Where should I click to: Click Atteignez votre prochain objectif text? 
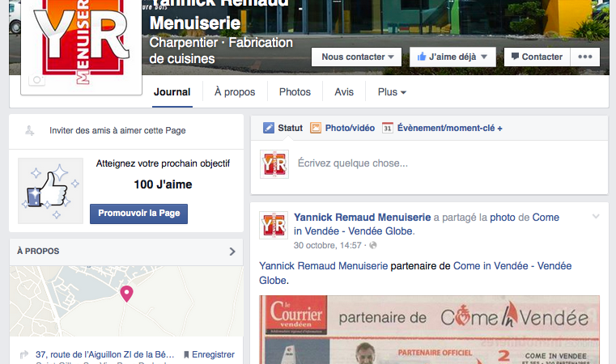click(x=163, y=163)
